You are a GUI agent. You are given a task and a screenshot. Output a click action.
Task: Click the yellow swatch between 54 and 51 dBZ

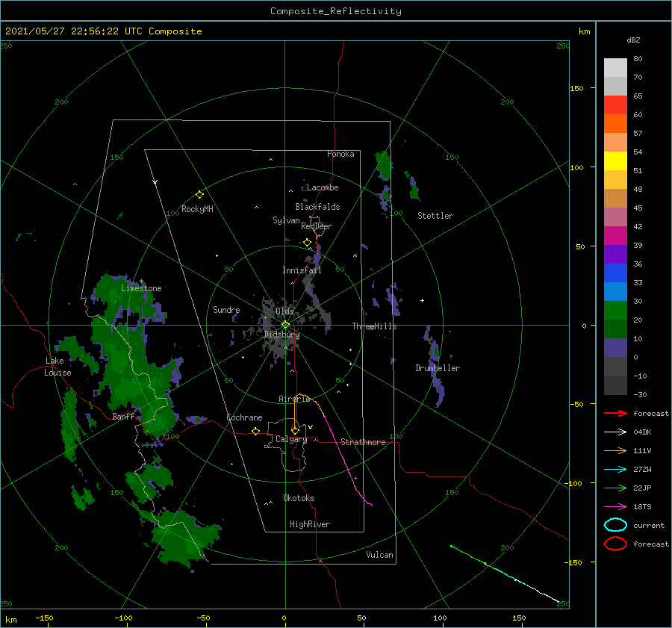(615, 161)
